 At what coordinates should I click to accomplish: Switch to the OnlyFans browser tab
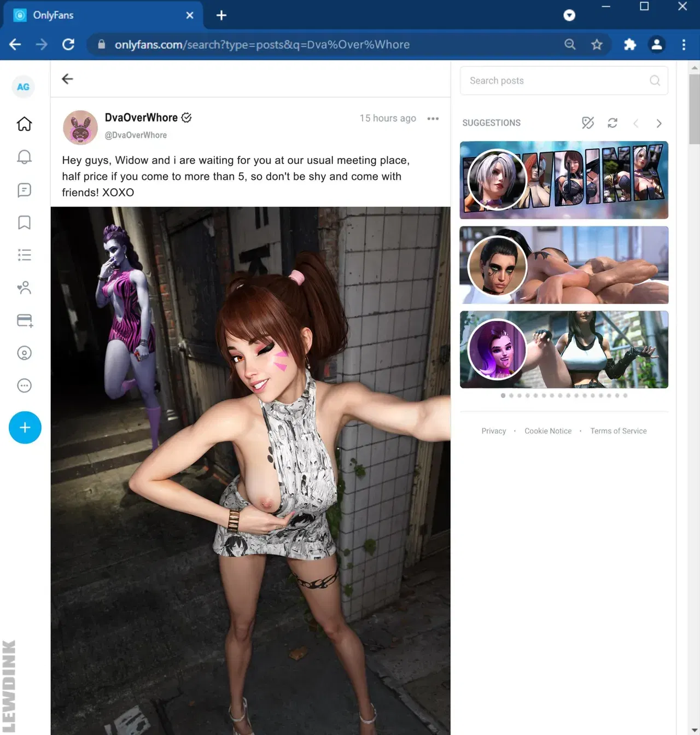pos(103,15)
